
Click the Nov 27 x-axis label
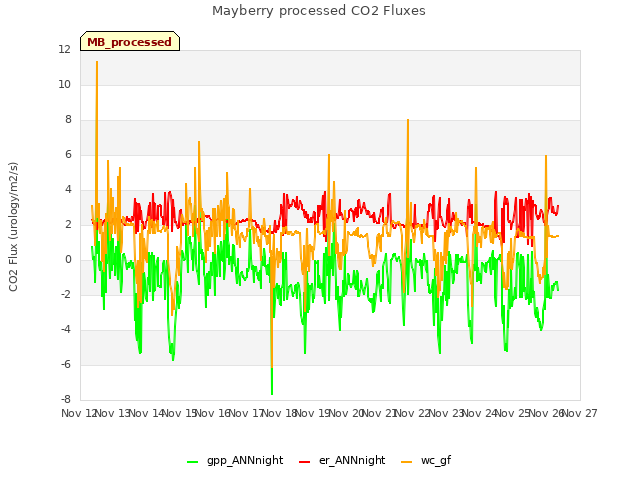pyautogui.click(x=580, y=413)
